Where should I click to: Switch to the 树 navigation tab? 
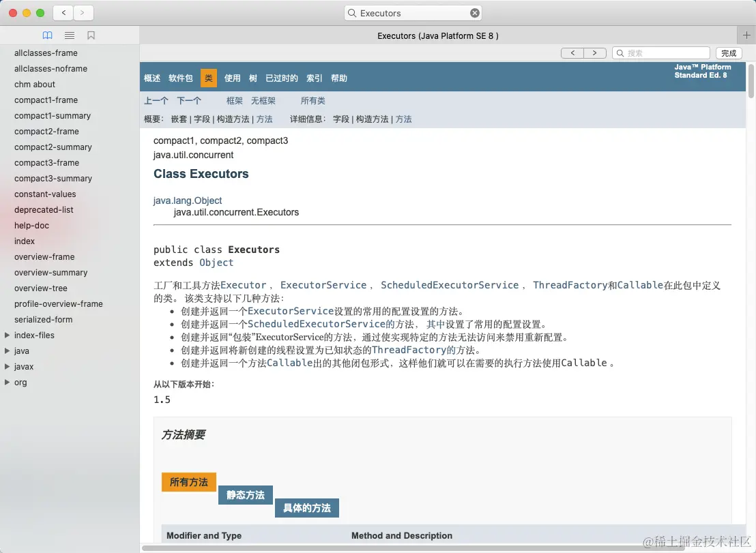pos(252,78)
